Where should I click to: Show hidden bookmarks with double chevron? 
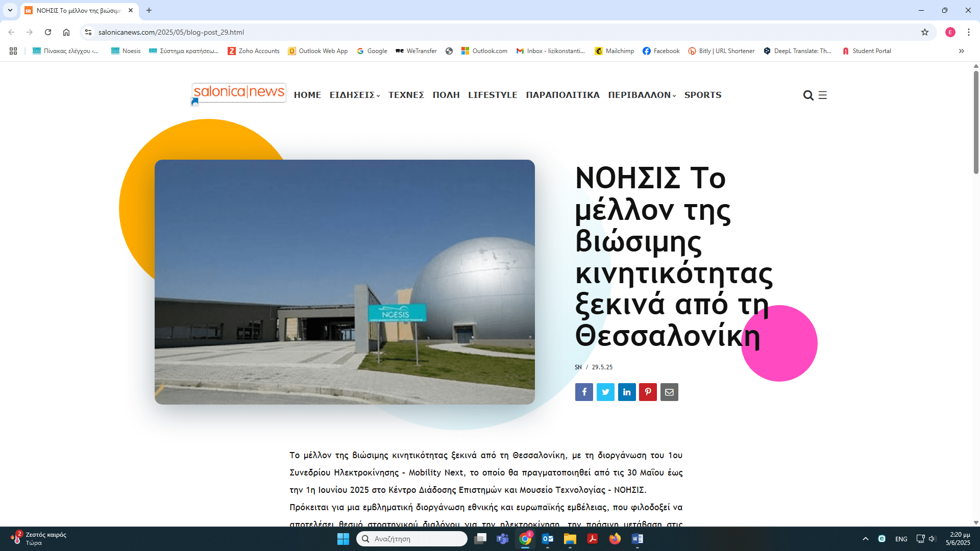click(962, 51)
